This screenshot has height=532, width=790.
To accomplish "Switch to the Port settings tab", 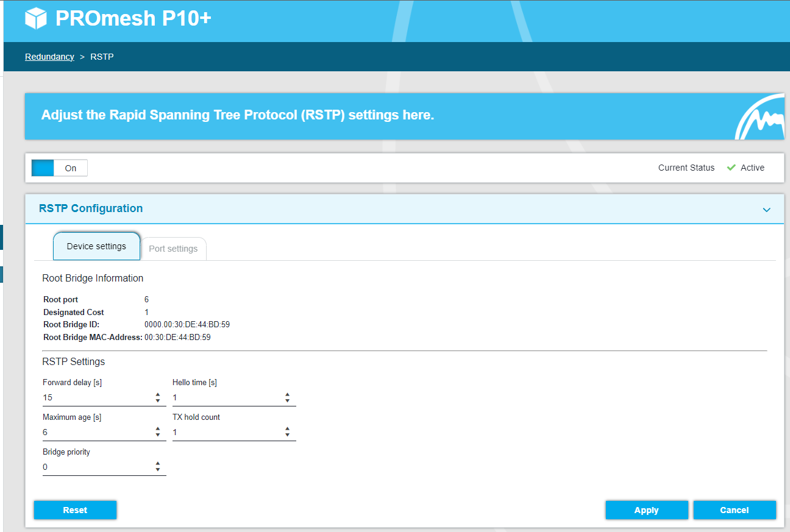I will point(173,249).
